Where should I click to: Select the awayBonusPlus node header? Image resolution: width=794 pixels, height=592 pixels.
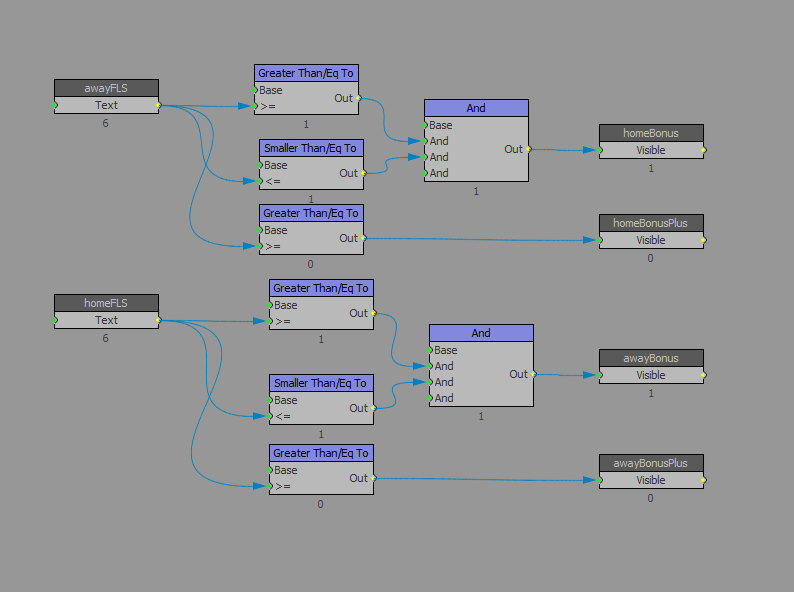click(x=651, y=463)
